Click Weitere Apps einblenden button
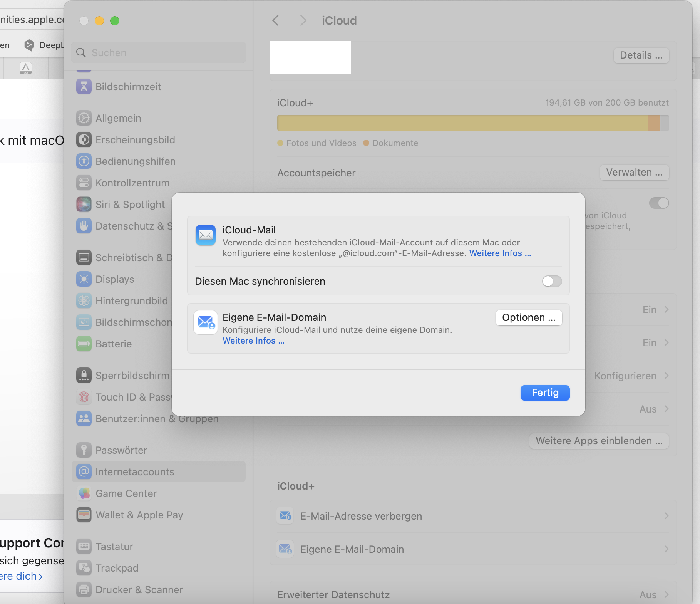The width and height of the screenshot is (700, 604). [x=599, y=441]
